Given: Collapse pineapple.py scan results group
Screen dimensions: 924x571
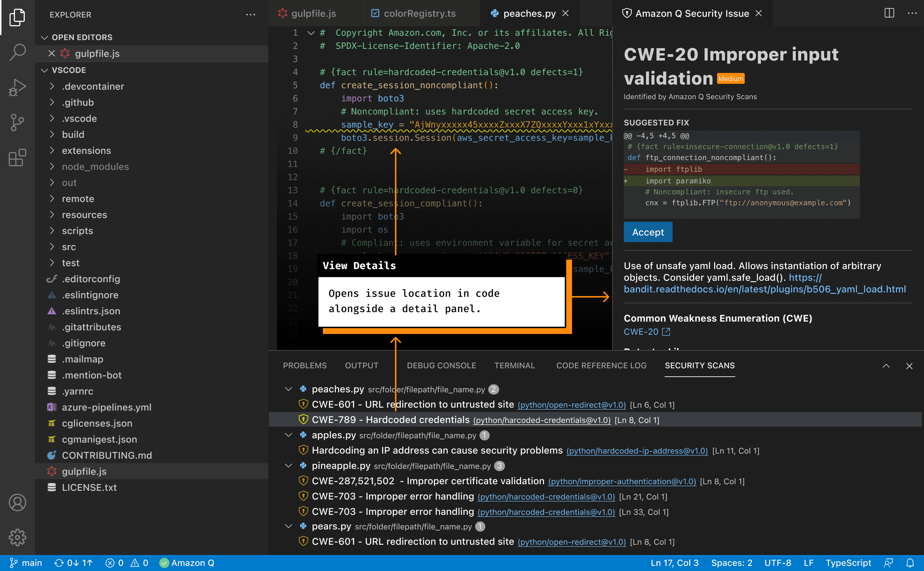Looking at the screenshot, I should click(x=289, y=466).
